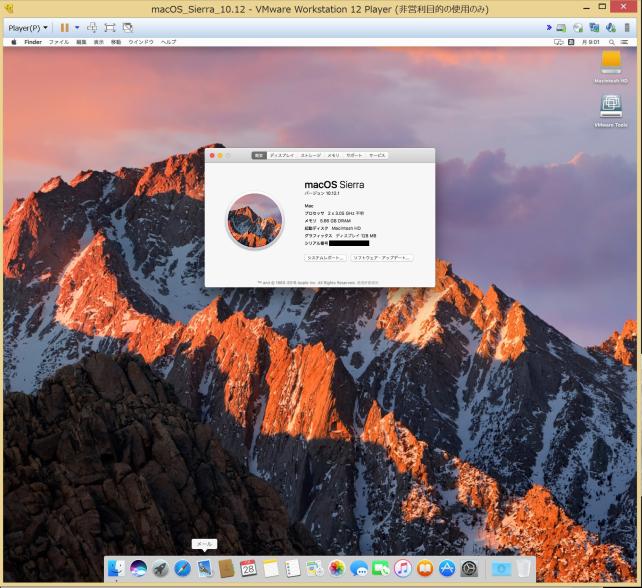Open Spotlight search magnifier in menu bar

click(x=612, y=42)
